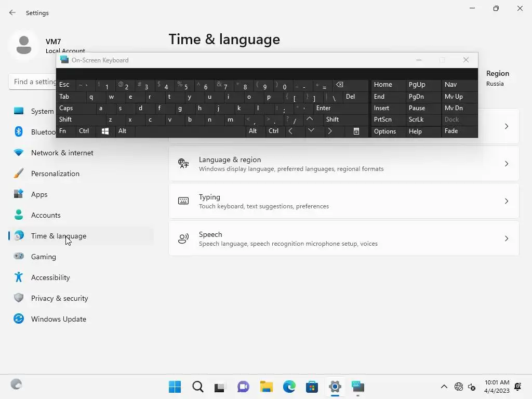
Task: Toggle the Fn key on the keyboard
Action: click(x=66, y=131)
